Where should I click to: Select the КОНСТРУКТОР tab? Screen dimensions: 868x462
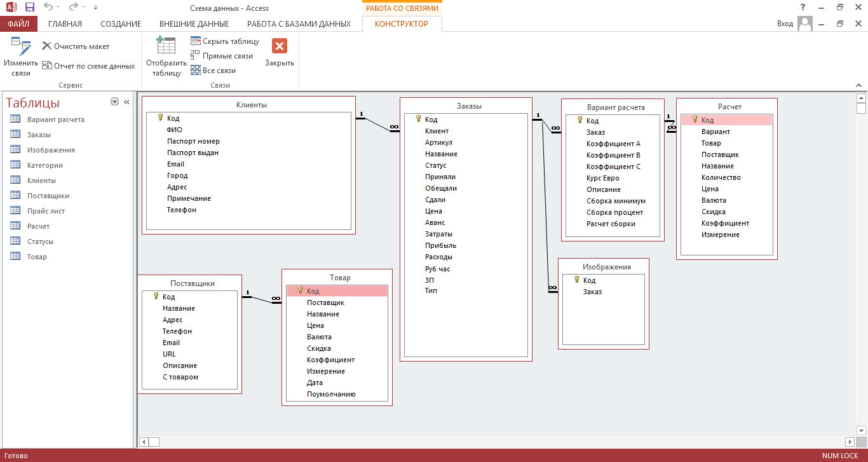pos(402,24)
